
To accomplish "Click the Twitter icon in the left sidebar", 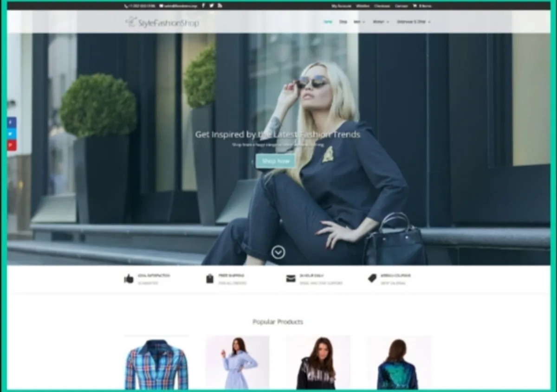I will click(x=10, y=134).
